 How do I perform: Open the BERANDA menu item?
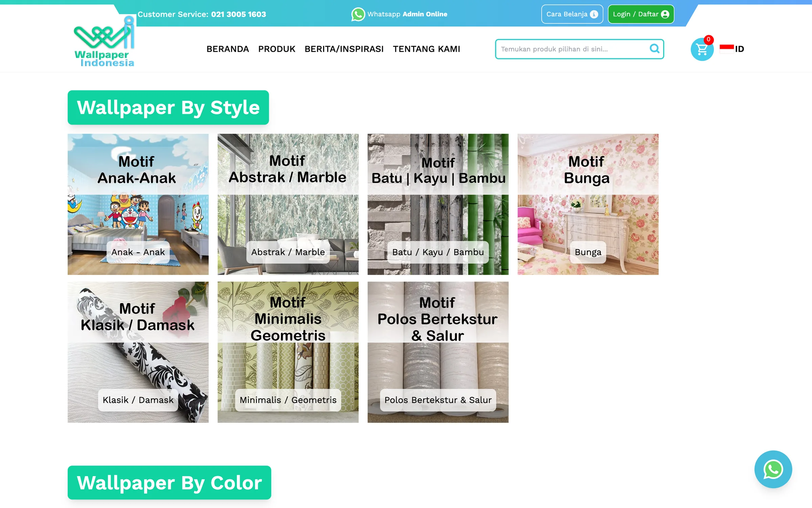click(x=228, y=49)
